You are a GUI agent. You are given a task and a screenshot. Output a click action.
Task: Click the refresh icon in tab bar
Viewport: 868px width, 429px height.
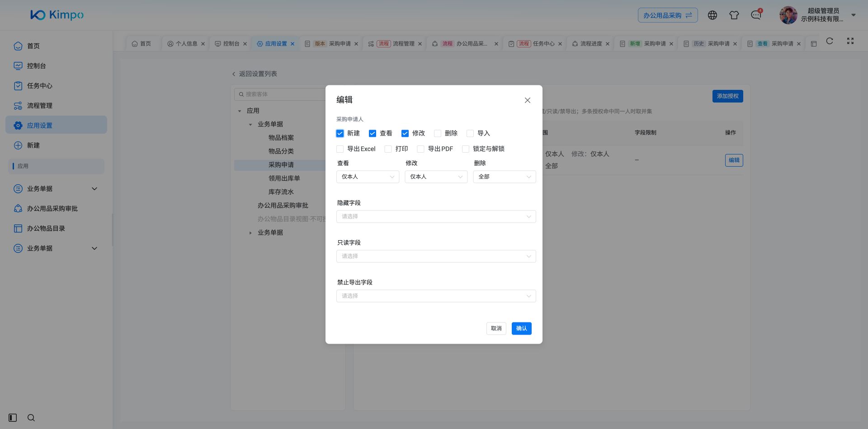tap(829, 41)
